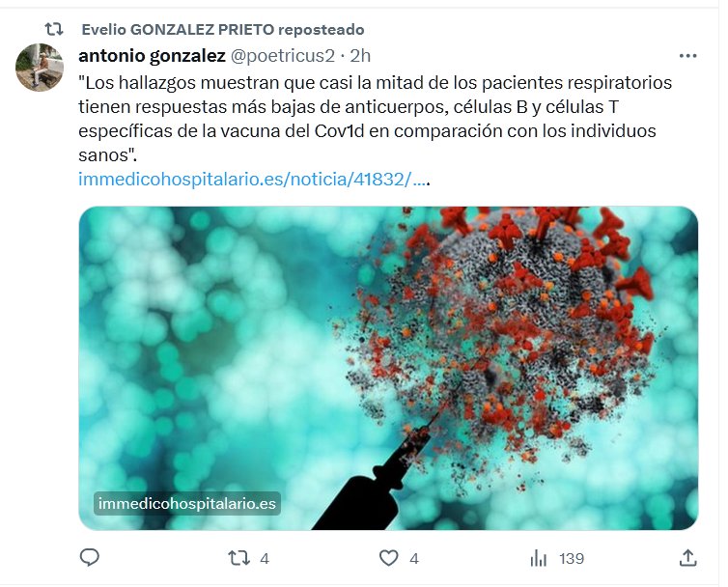Share the post using the upload arrow icon

click(x=687, y=558)
